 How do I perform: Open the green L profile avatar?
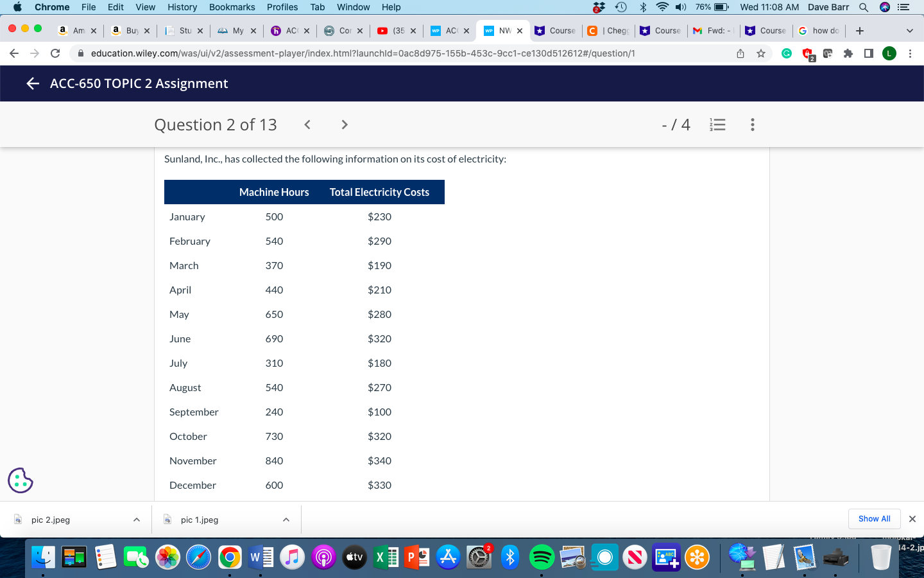[x=889, y=53]
